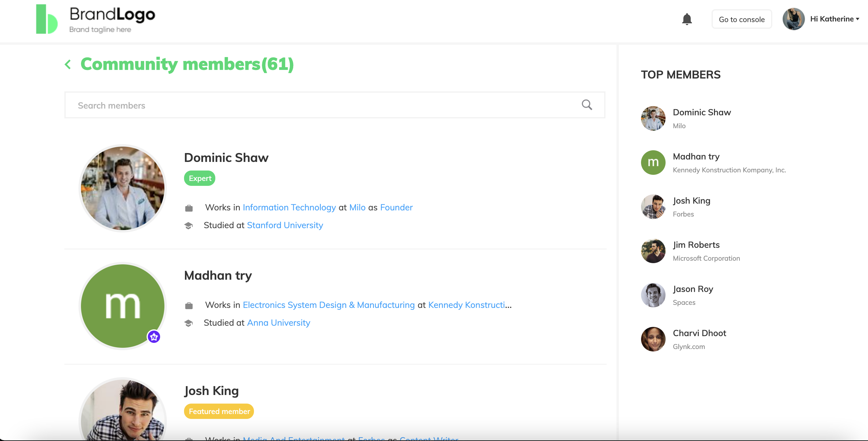Open Dominic Shaw's large profile photo
Image resolution: width=868 pixels, height=441 pixels.
[x=123, y=188]
